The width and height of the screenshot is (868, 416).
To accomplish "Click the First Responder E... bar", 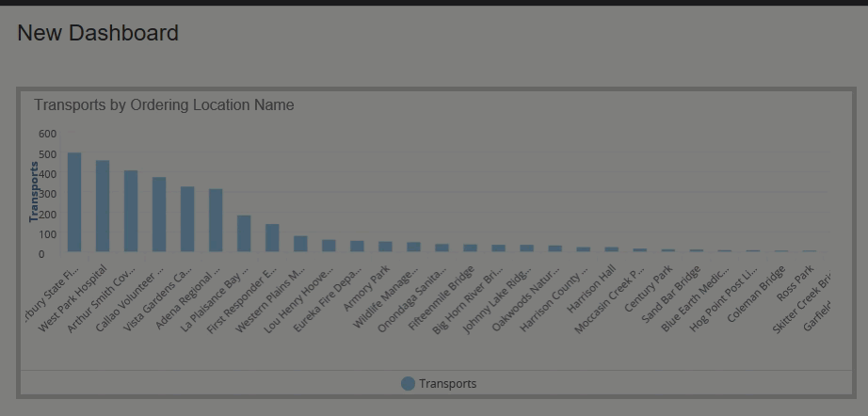I will (x=272, y=238).
